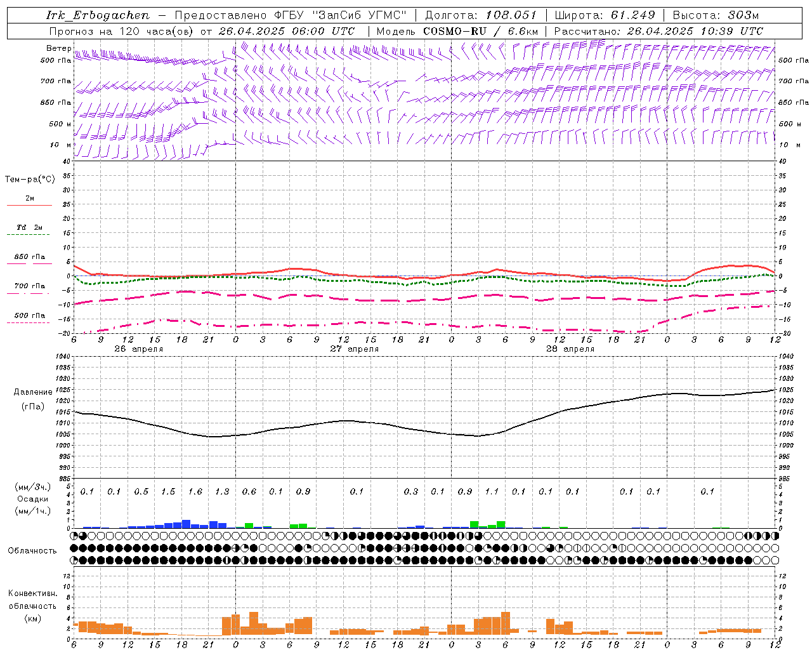The width and height of the screenshot is (812, 650).
Task: Click the dashed Td 2м legend line
Action: 29,234
